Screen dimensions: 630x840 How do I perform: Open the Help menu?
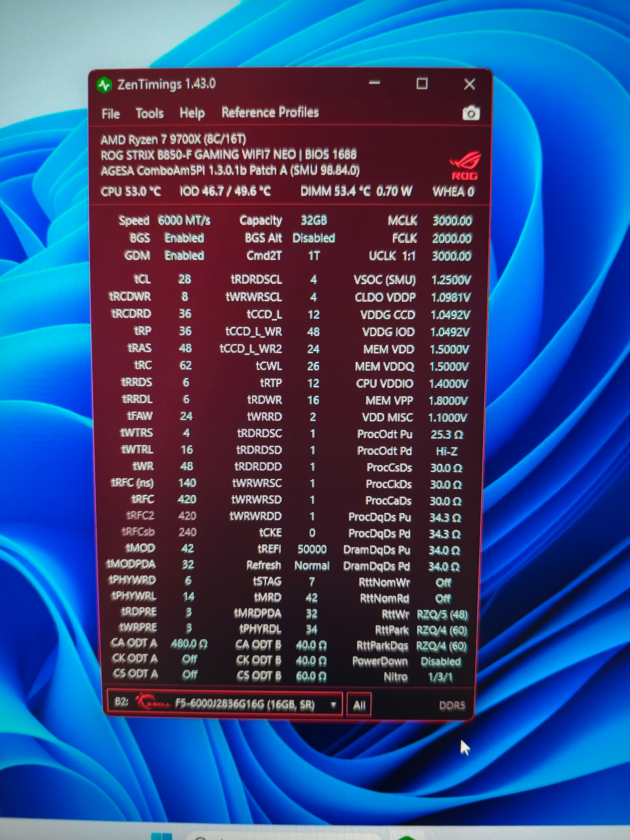(x=192, y=113)
